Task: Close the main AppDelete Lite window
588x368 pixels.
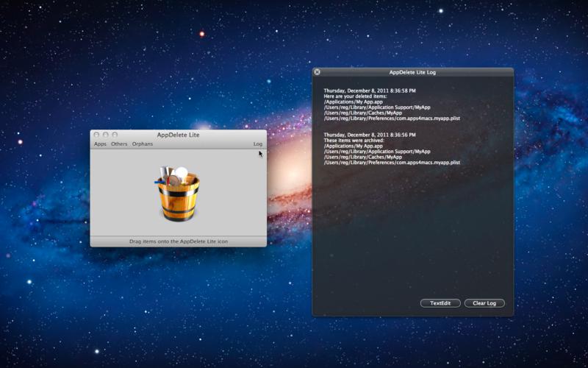Action: tap(96, 135)
